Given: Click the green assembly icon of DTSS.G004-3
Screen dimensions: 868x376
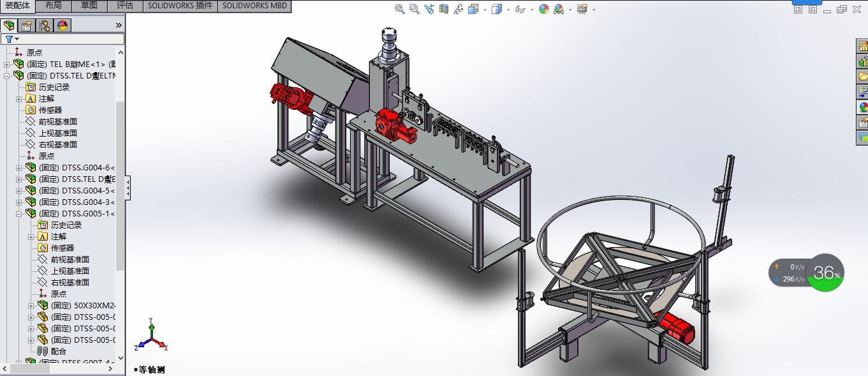Looking at the screenshot, I should tap(31, 202).
